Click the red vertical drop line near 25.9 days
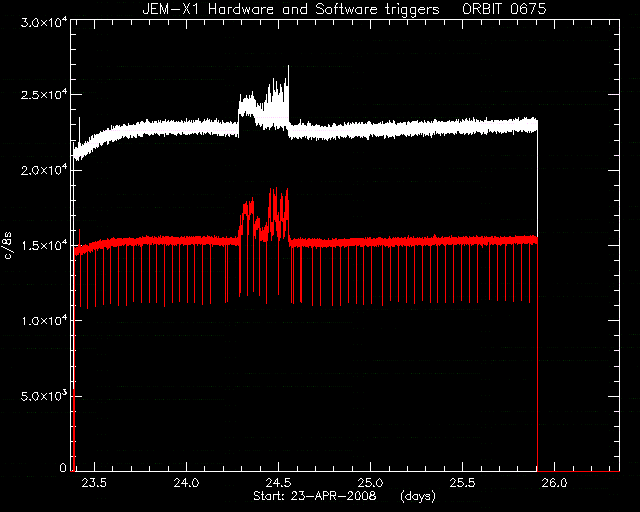The width and height of the screenshot is (640, 512). coord(537,355)
